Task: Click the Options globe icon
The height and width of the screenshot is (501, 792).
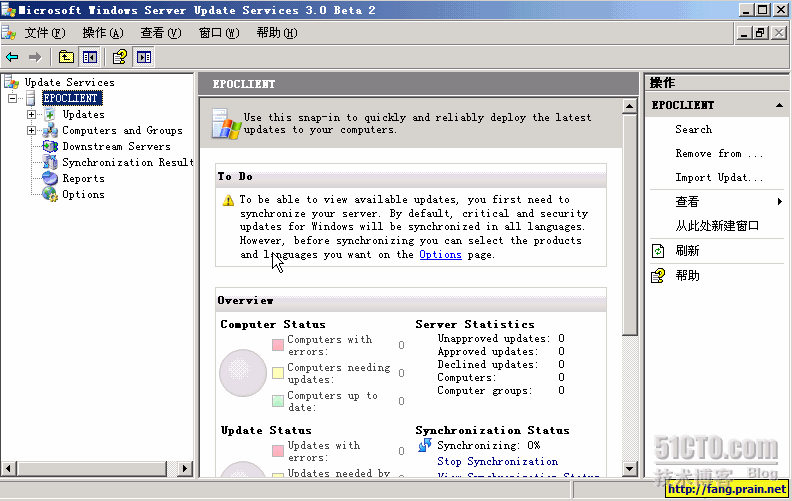Action: [50, 194]
